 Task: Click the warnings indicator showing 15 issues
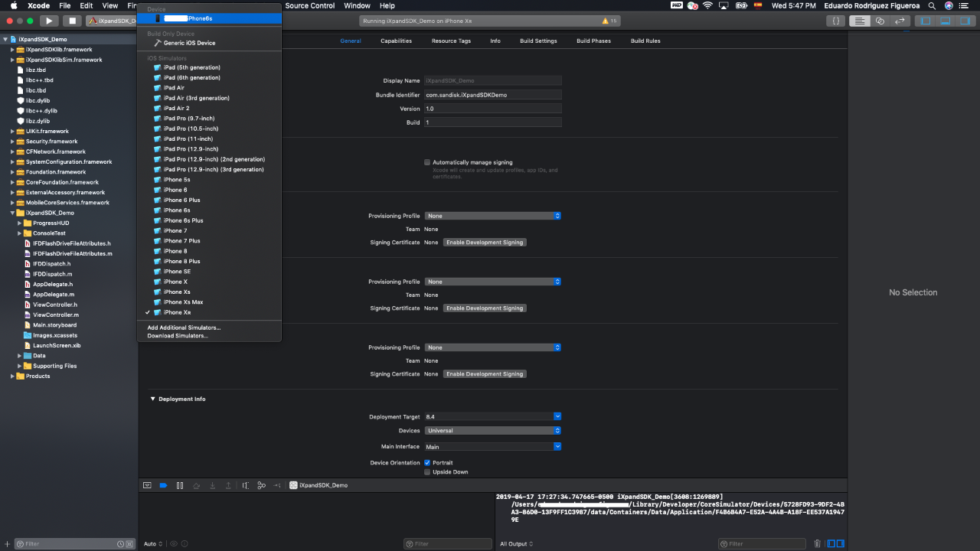click(609, 21)
